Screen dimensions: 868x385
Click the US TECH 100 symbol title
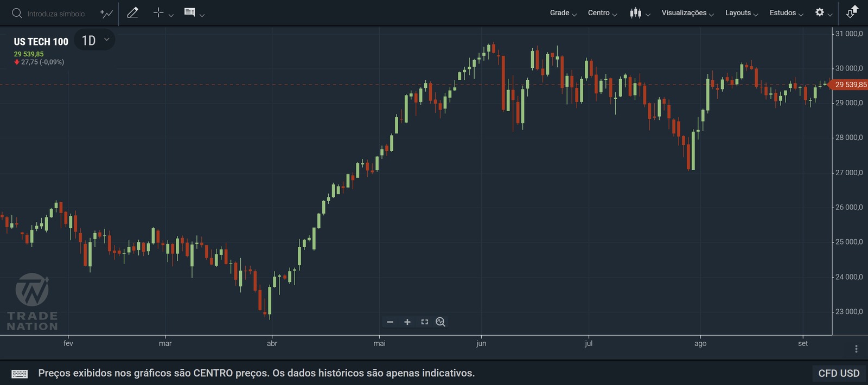pos(41,42)
